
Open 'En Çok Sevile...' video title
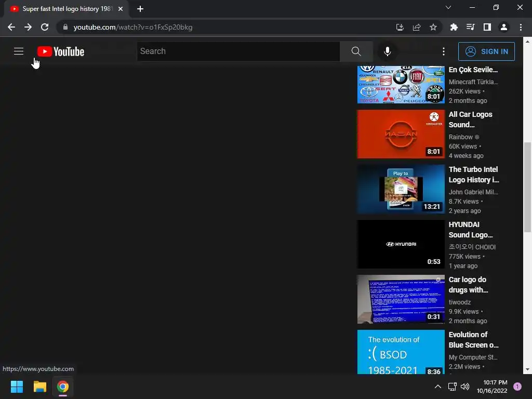473,70
